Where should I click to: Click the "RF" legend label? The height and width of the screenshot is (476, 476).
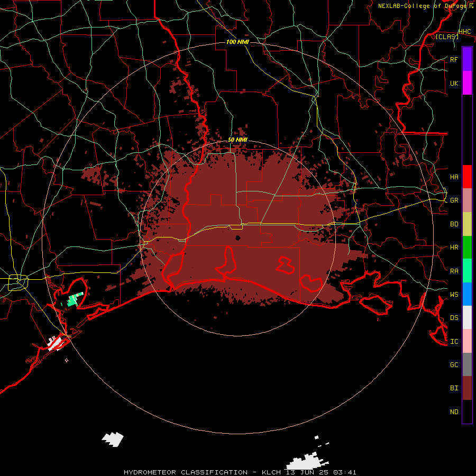point(454,59)
